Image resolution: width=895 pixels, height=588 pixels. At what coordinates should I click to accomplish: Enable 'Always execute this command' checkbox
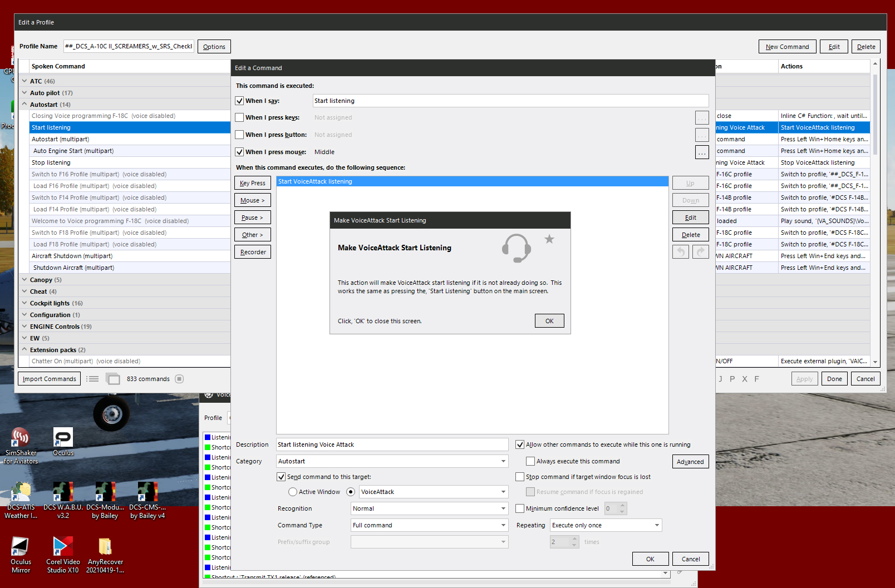[530, 461]
